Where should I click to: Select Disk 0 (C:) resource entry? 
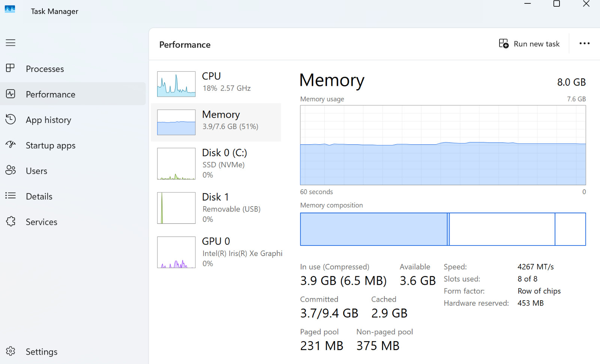pos(216,163)
